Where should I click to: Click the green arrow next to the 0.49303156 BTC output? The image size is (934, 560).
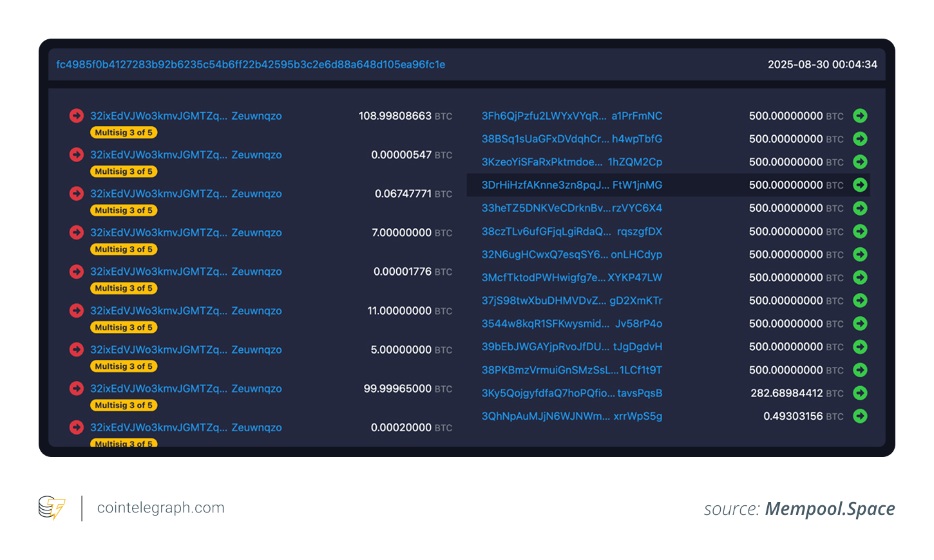[x=860, y=416]
